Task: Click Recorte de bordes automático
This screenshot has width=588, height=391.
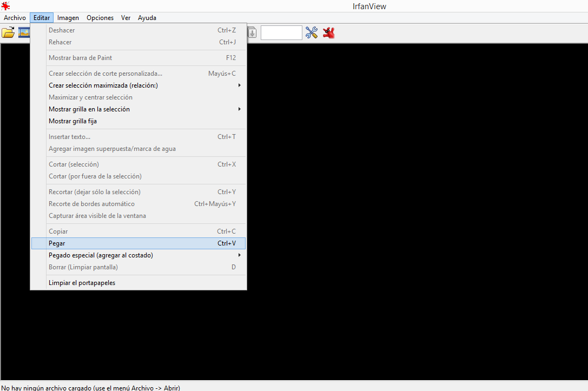Action: (138, 204)
